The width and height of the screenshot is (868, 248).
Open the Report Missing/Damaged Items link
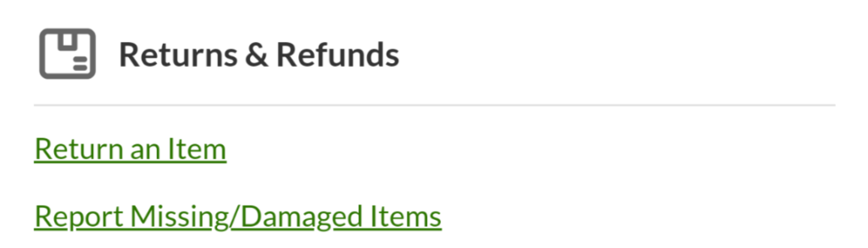238,217
